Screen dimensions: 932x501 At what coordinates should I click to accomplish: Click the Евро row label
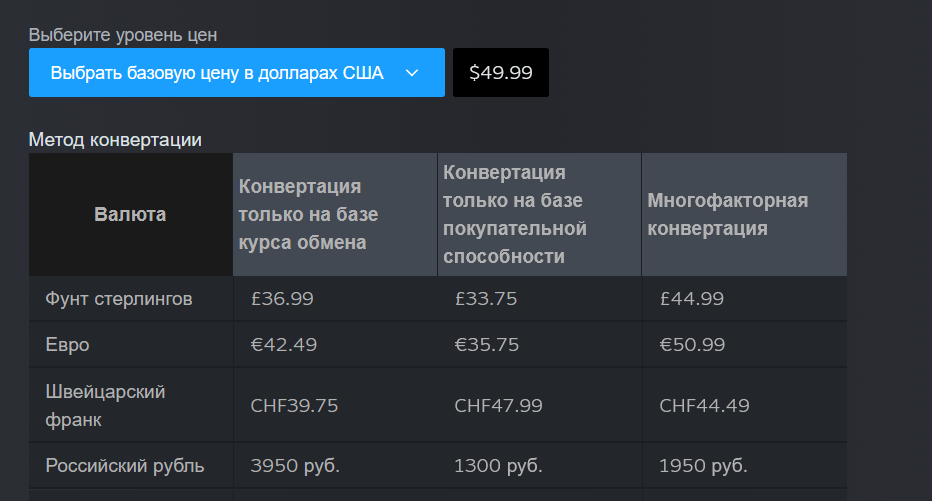[68, 345]
